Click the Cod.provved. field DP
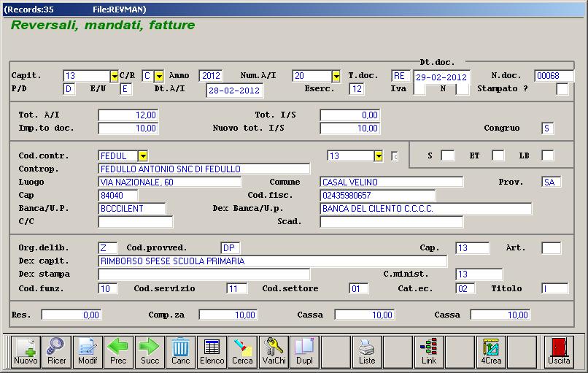 231,248
